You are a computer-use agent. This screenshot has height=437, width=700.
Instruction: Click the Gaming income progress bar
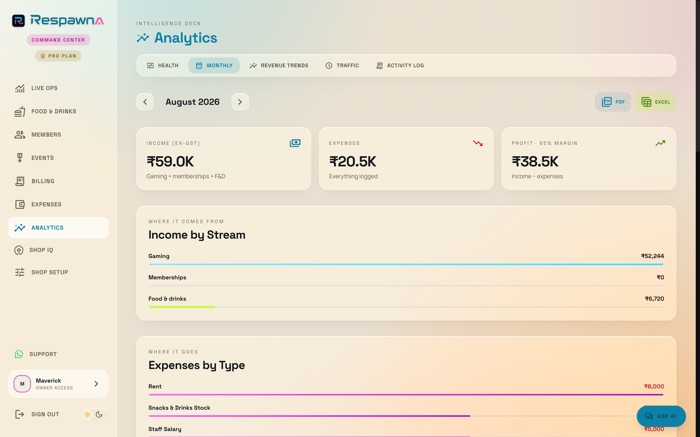click(406, 265)
